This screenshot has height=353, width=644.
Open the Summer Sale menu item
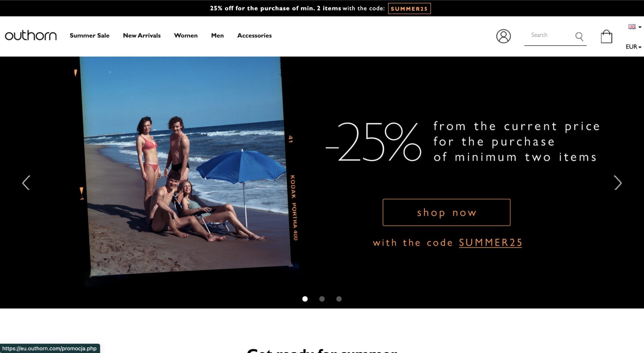pyautogui.click(x=90, y=36)
